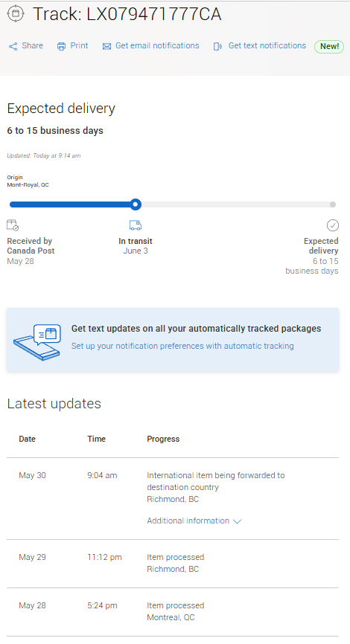The image size is (350, 644).
Task: Select Get email notifications
Action: (157, 45)
